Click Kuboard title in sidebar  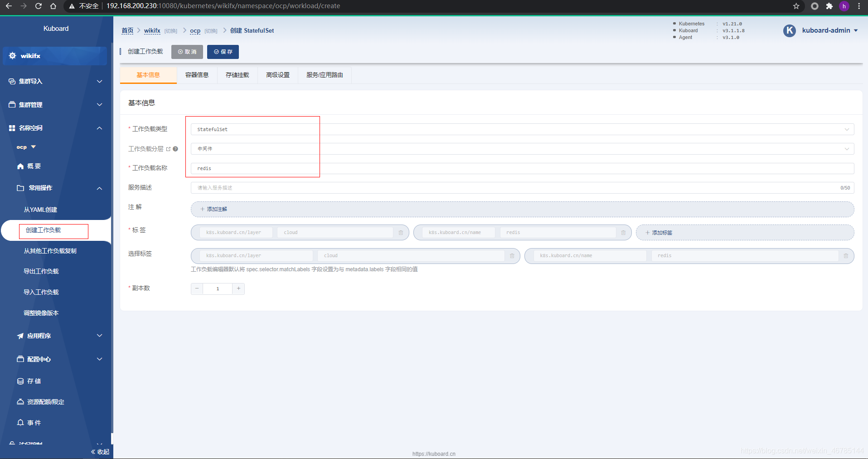click(56, 28)
